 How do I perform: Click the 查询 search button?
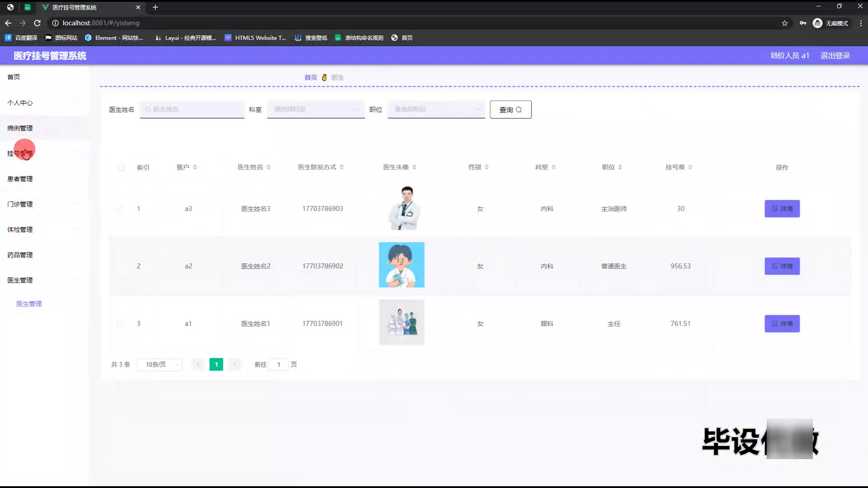[510, 110]
